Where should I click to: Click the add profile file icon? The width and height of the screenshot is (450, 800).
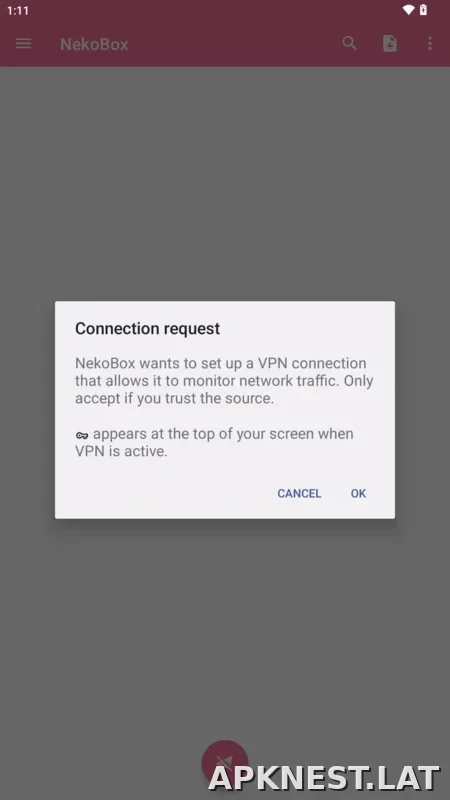[x=390, y=43]
